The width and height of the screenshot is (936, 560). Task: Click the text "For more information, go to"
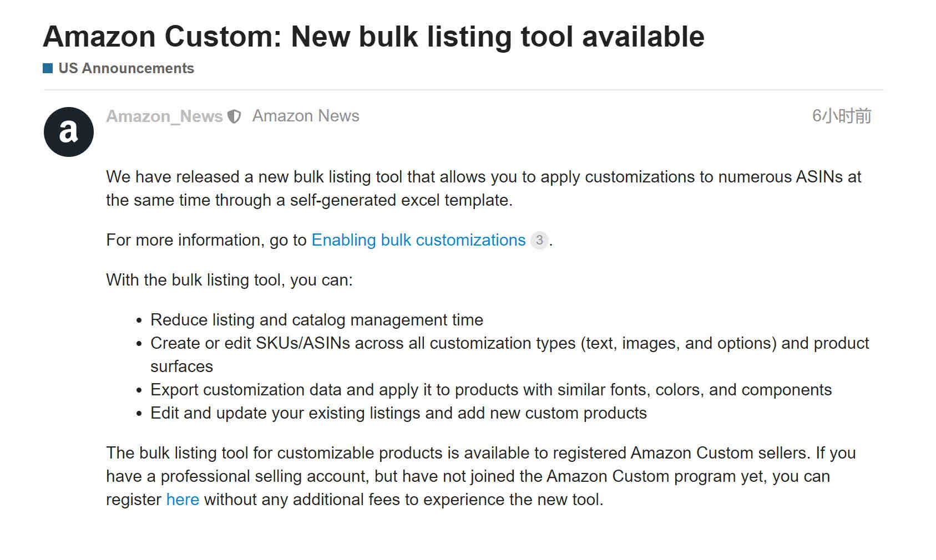(206, 240)
